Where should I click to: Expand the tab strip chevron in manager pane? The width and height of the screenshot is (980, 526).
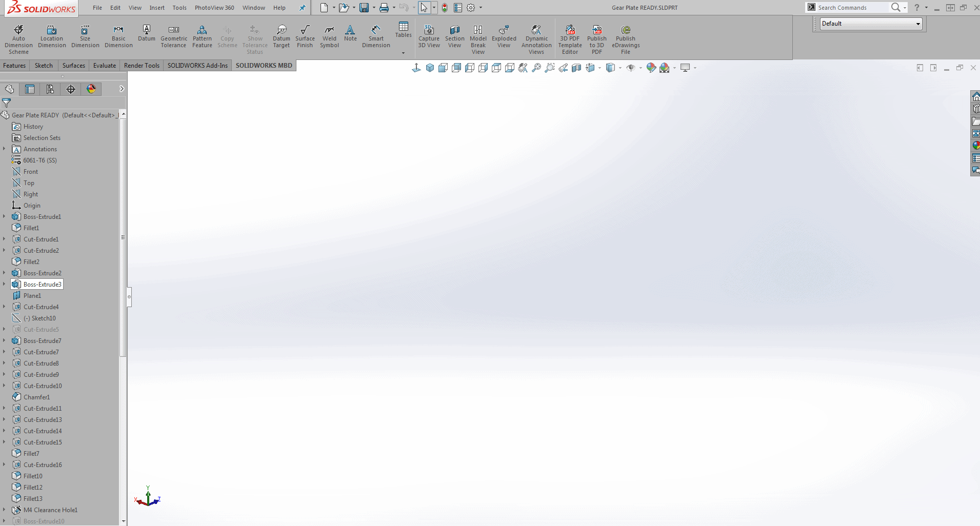[x=122, y=89]
